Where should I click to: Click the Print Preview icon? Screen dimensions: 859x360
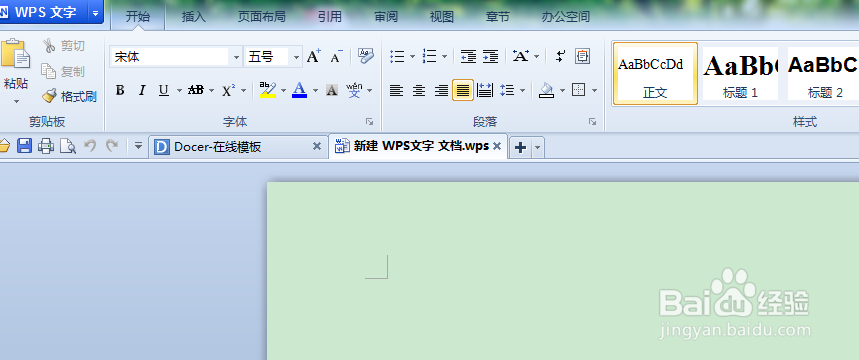(68, 146)
